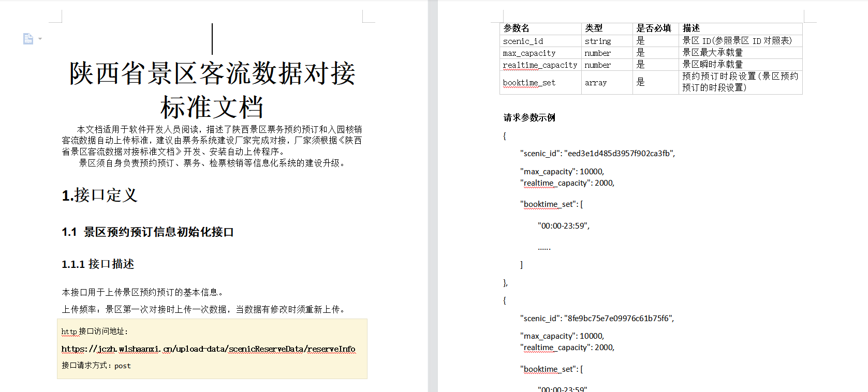Viewport: 868px width, 392px height.
Task: Click the 请求参数示例 heading
Action: tap(529, 118)
